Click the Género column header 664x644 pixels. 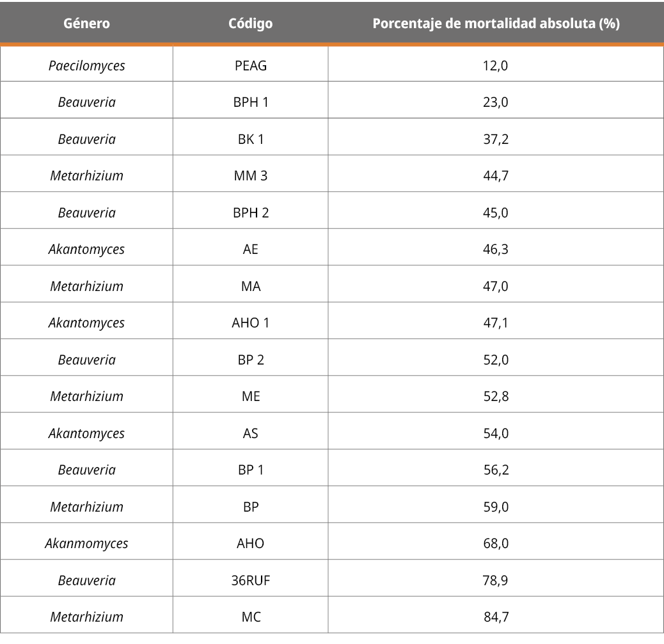(x=86, y=24)
